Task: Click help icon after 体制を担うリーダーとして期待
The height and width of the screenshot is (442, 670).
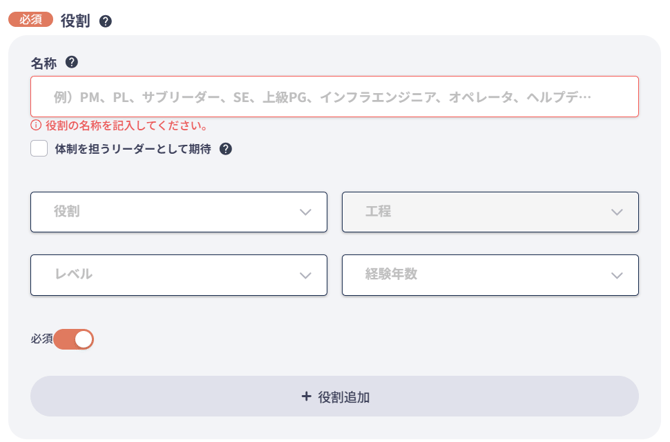Action: pyautogui.click(x=226, y=149)
